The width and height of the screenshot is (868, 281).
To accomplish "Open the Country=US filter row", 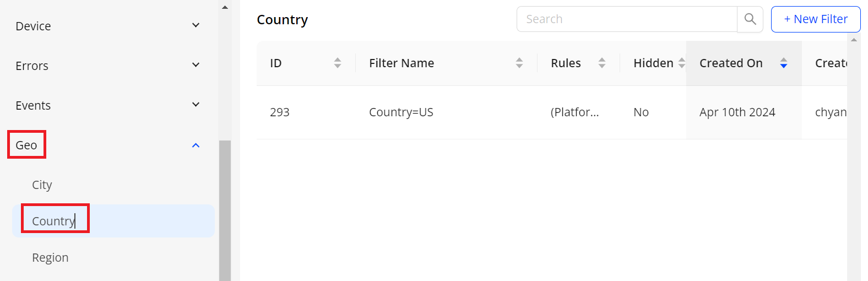I will (x=401, y=112).
